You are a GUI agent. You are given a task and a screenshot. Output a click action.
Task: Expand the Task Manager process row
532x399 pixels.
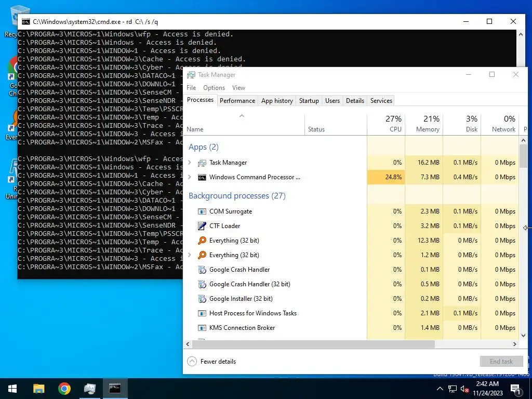click(190, 163)
